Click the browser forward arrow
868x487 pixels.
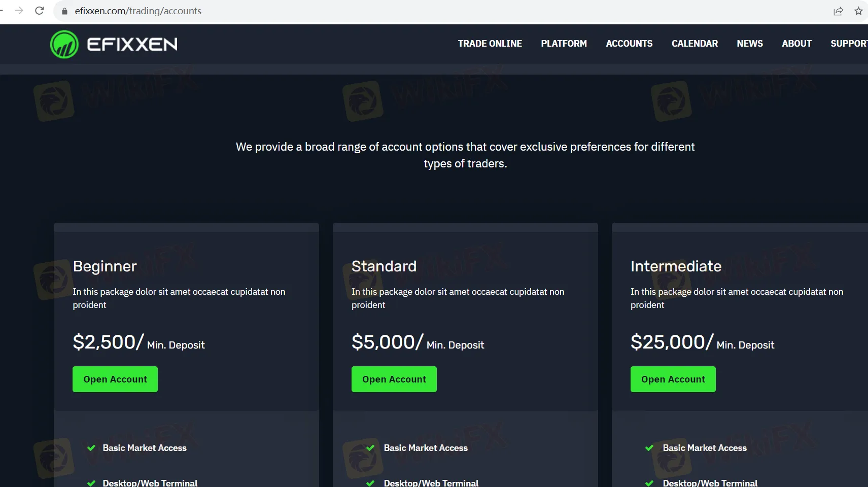click(19, 11)
